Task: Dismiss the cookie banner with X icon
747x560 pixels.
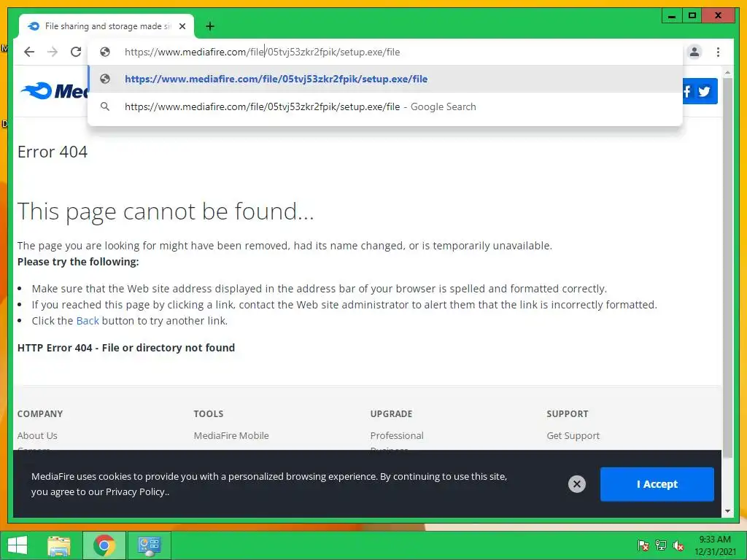Action: coord(577,484)
